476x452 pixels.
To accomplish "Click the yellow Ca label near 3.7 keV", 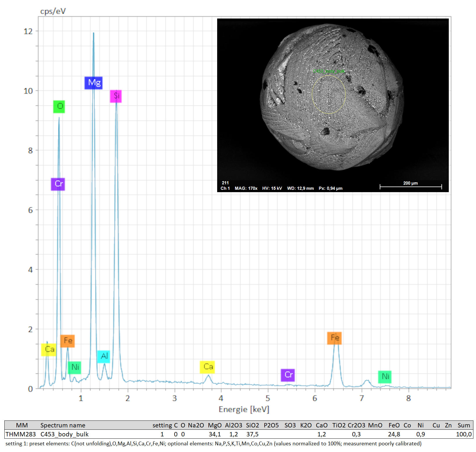I will [x=207, y=367].
